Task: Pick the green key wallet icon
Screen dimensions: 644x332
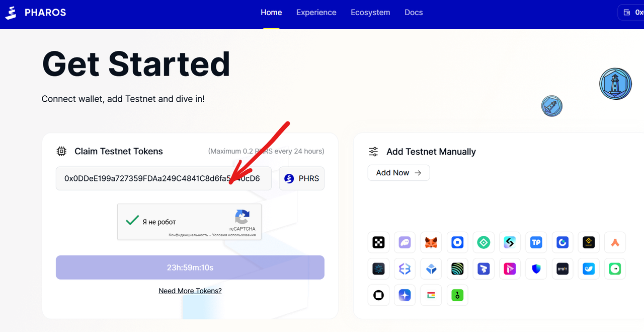Action: [457, 295]
